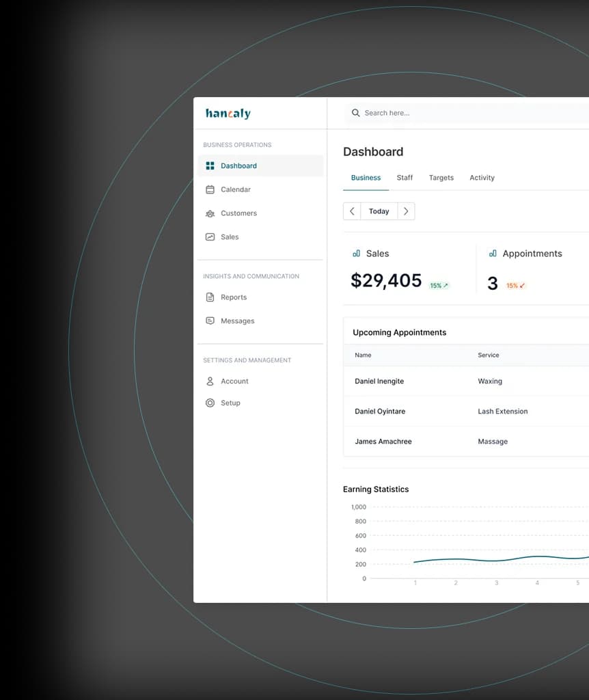Select the Sales icon in sidebar
This screenshot has width=589, height=700.
click(x=209, y=237)
